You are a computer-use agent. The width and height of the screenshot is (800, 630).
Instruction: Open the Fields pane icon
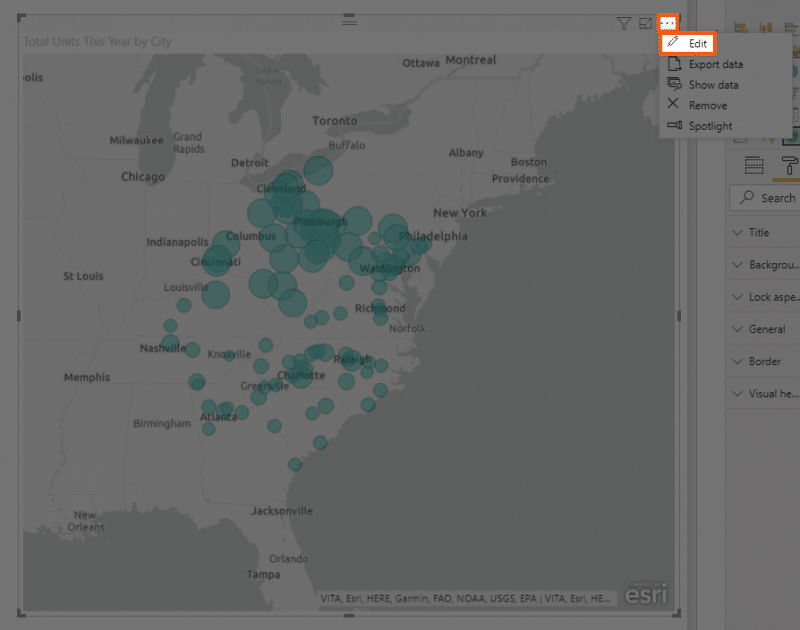(x=754, y=165)
